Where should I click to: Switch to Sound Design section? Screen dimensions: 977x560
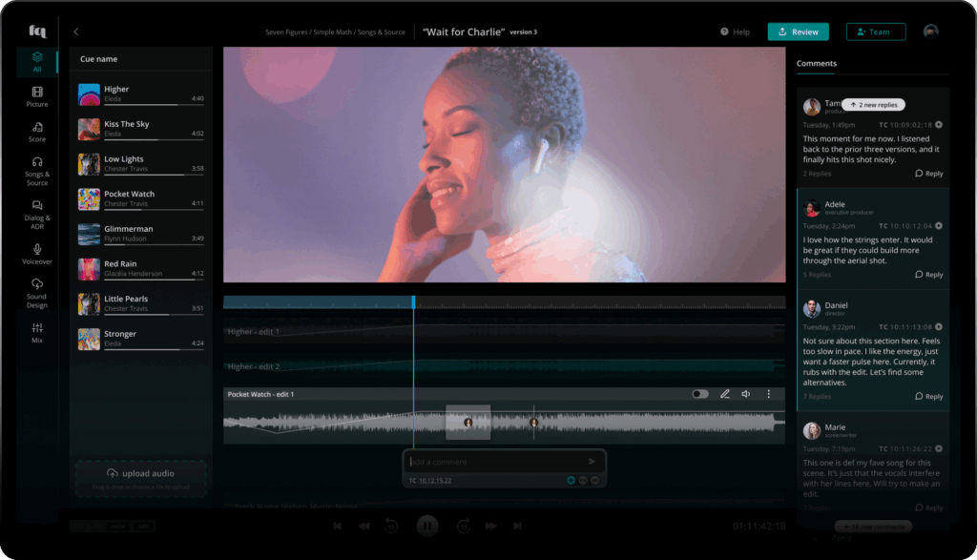pos(37,294)
